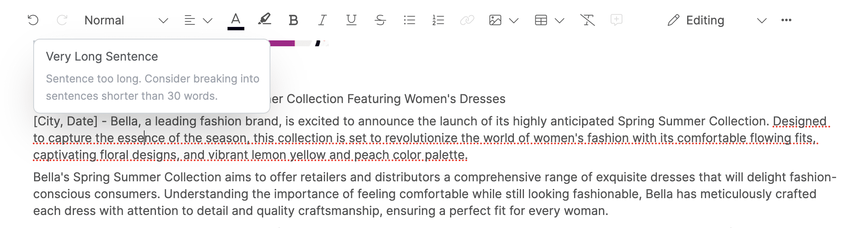Image resolution: width=868 pixels, height=228 pixels.
Task: Click the Very Long Sentence tooltip title
Action: point(102,56)
